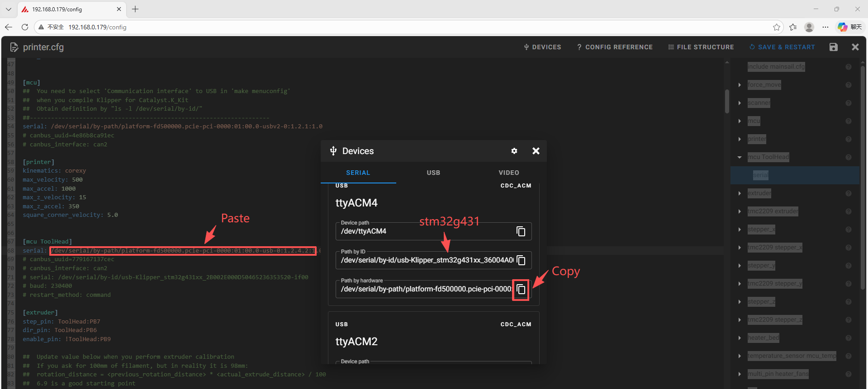868x389 pixels.
Task: Switch to the USB tab
Action: [433, 173]
